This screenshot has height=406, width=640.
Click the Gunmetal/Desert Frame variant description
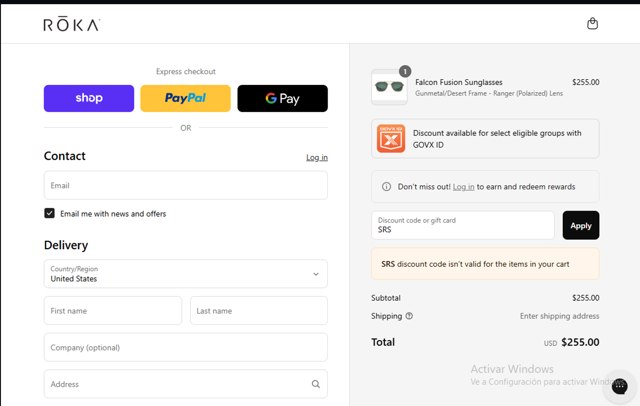(x=489, y=93)
